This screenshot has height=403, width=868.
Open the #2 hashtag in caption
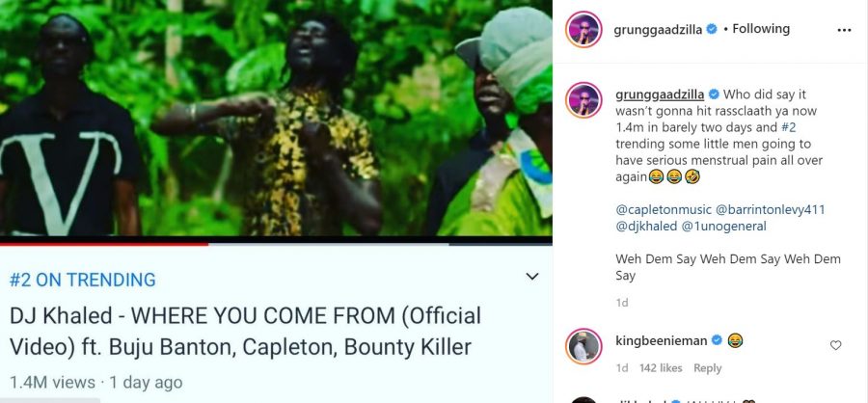click(788, 127)
